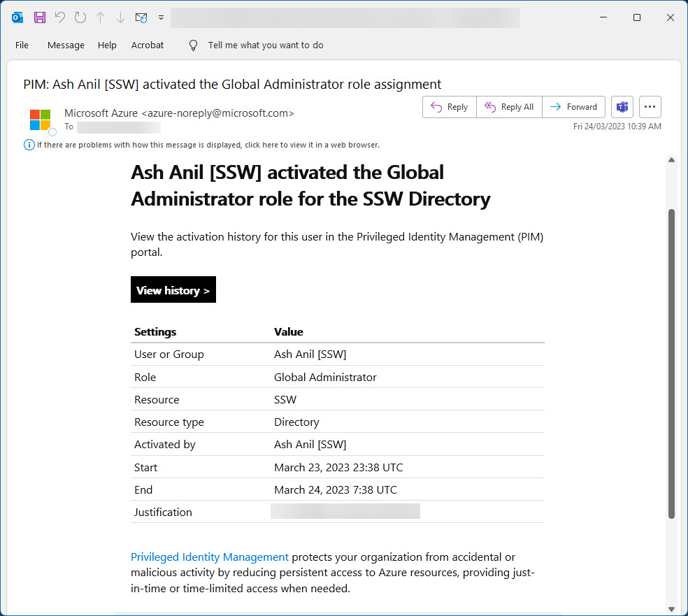Click the Undo arrow icon
The height and width of the screenshot is (616, 688).
click(x=60, y=17)
